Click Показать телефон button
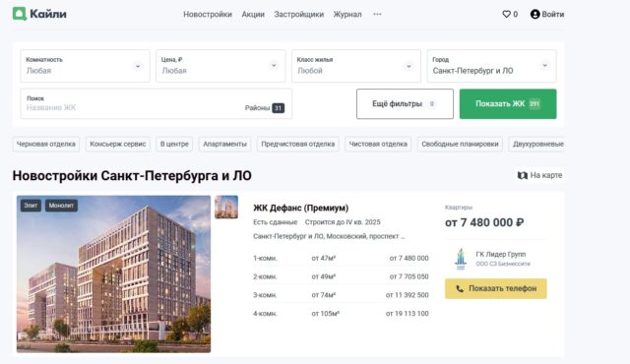Viewport: 630px width, 364px height. point(496,288)
